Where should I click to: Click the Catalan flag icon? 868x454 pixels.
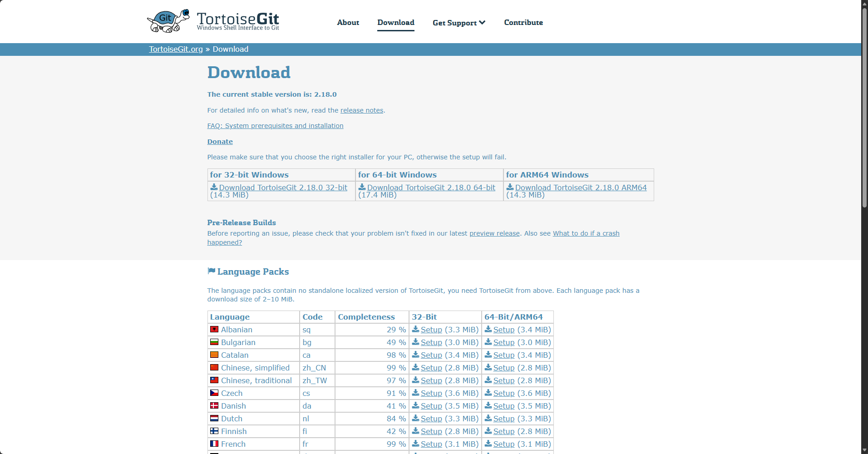tap(214, 355)
